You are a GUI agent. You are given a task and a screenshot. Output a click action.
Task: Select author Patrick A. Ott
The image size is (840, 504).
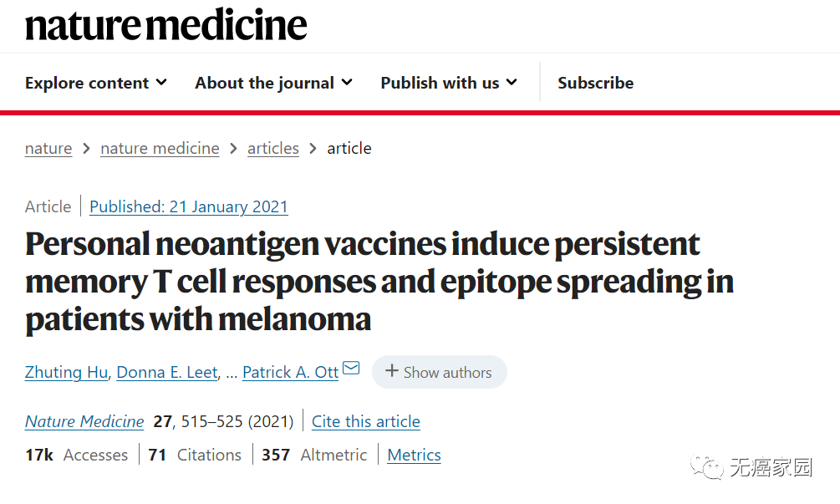pyautogui.click(x=290, y=372)
